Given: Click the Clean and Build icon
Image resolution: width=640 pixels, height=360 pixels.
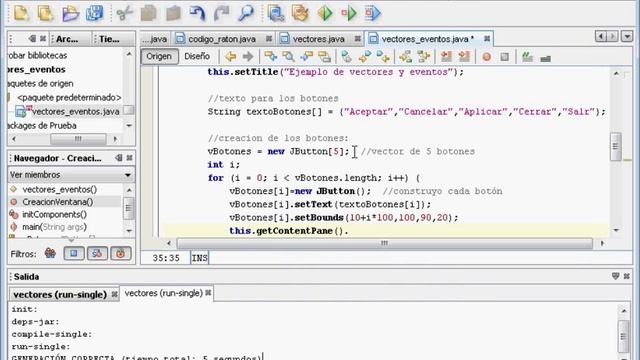Looking at the screenshot, I should 300,13.
